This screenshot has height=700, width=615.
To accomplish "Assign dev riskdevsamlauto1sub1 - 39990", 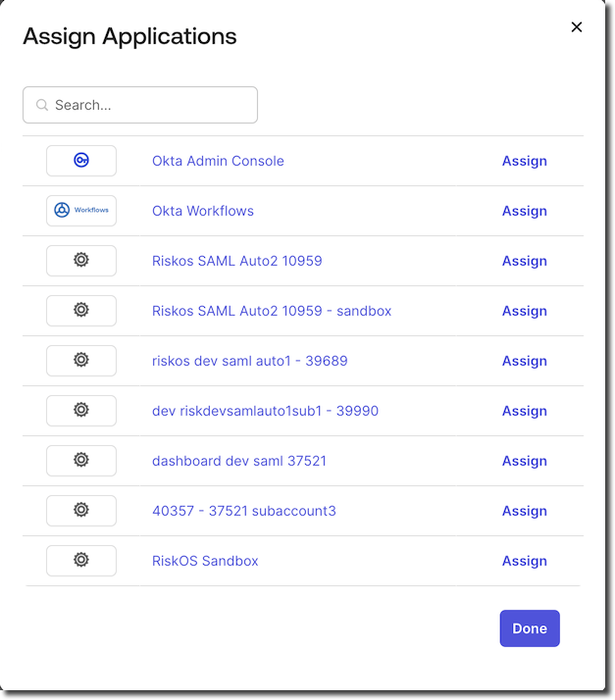I will (525, 411).
